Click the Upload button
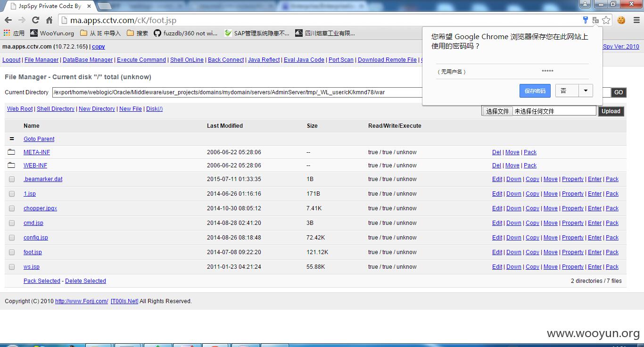Viewport: 644px width, 347px height. 611,111
